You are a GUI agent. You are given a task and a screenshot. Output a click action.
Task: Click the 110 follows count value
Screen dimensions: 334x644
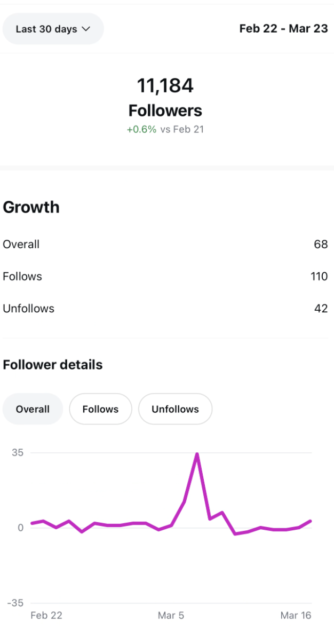tap(319, 277)
